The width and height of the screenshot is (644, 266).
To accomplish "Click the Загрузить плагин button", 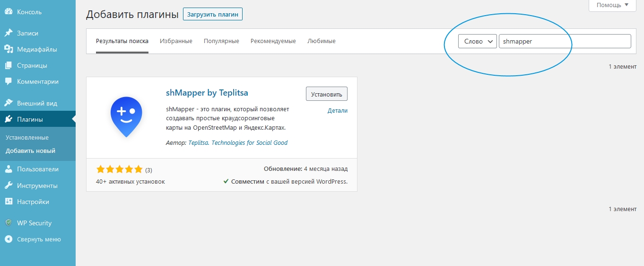I will pyautogui.click(x=212, y=14).
